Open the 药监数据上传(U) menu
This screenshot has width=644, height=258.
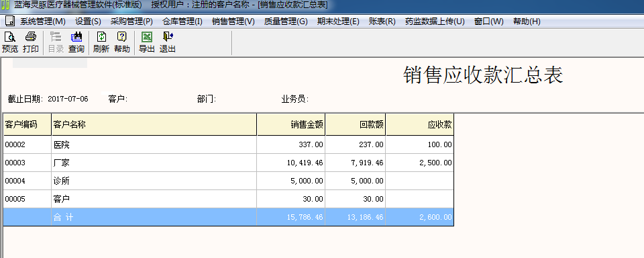tap(435, 21)
